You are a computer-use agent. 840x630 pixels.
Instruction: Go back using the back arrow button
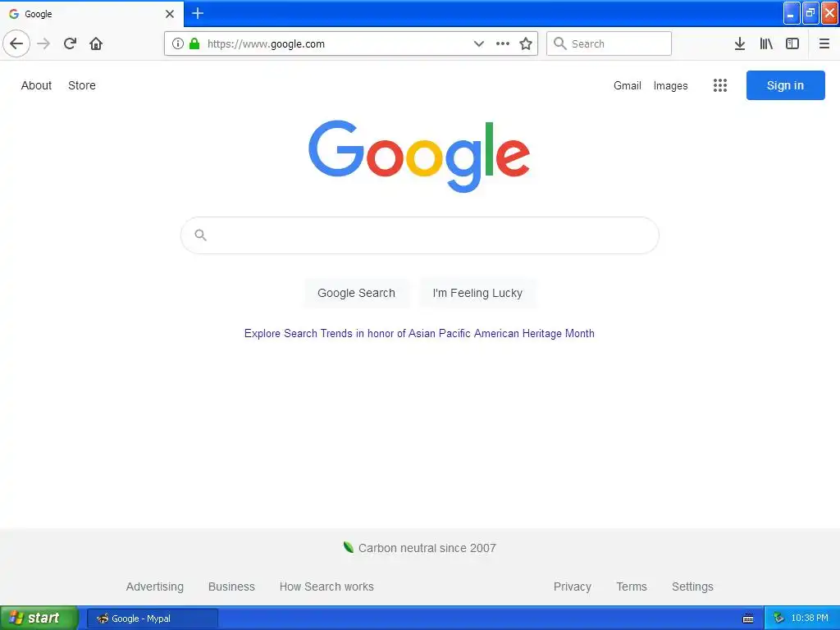16,43
